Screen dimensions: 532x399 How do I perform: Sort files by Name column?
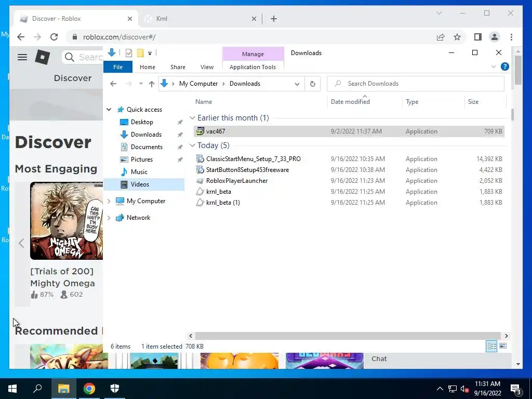coord(204,102)
